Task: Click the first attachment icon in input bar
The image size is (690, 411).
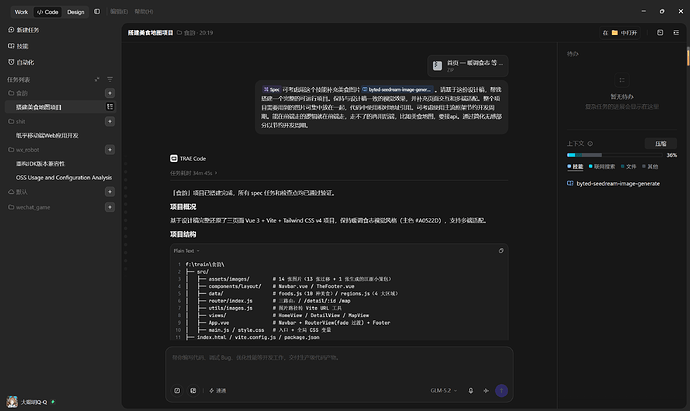Action: [x=177, y=390]
